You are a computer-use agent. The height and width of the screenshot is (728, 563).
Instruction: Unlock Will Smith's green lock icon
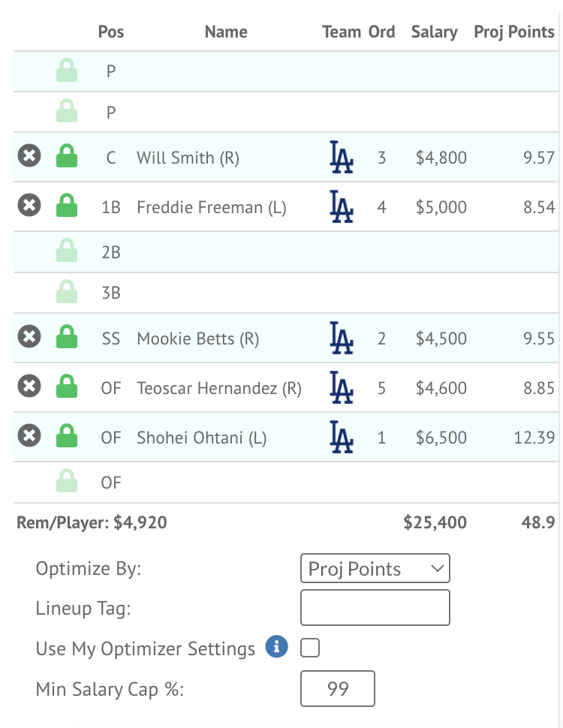[x=67, y=155]
